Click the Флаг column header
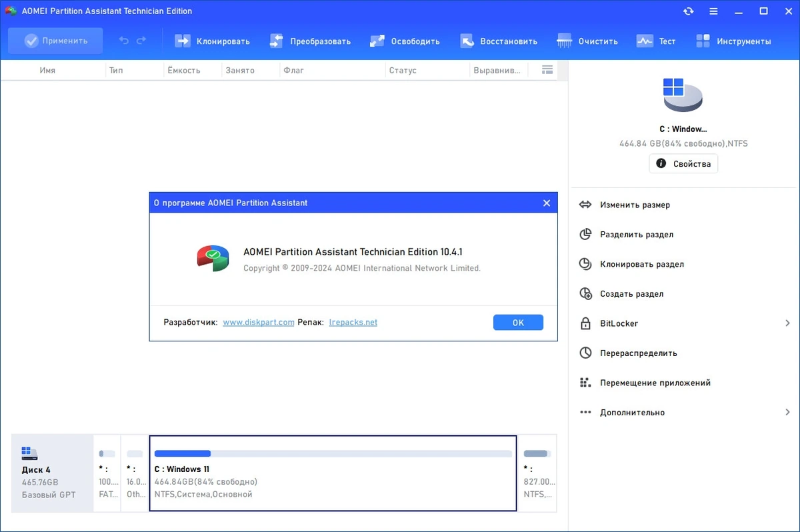This screenshot has width=800, height=532. pos(293,70)
